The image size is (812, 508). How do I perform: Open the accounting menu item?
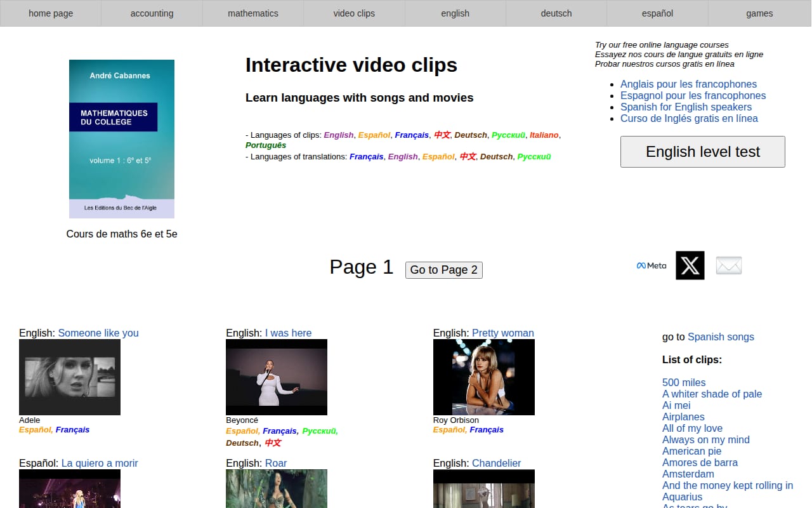click(152, 13)
